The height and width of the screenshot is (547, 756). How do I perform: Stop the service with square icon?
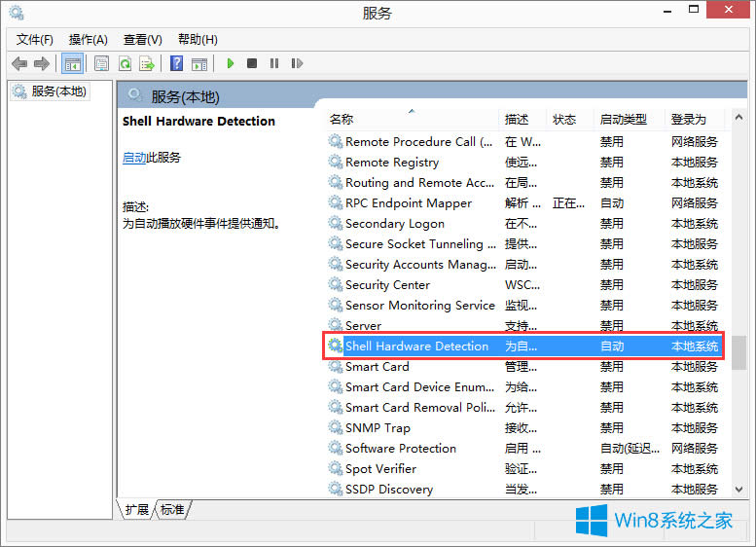click(x=252, y=63)
